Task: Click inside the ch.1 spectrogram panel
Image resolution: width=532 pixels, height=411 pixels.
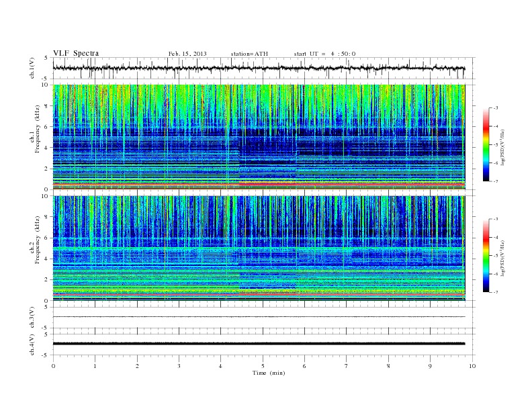Action: click(x=259, y=137)
